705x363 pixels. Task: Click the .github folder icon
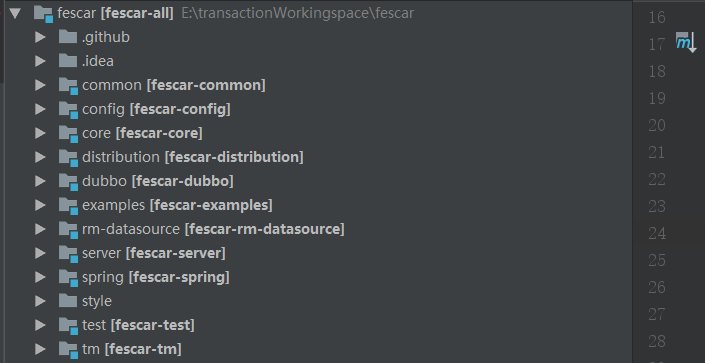point(68,36)
